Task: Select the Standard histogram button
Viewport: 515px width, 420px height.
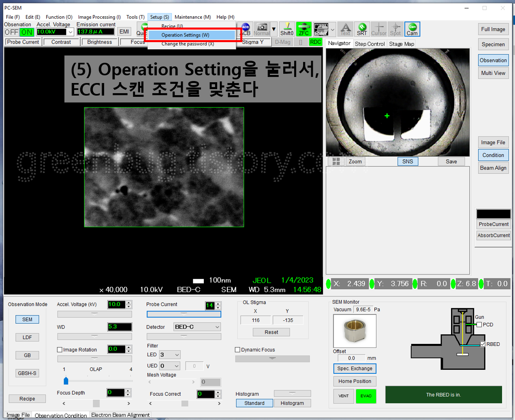Action: pos(254,403)
